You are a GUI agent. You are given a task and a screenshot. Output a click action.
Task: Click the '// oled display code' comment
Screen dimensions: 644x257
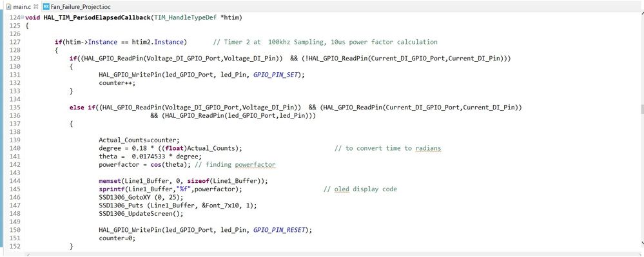pos(360,189)
